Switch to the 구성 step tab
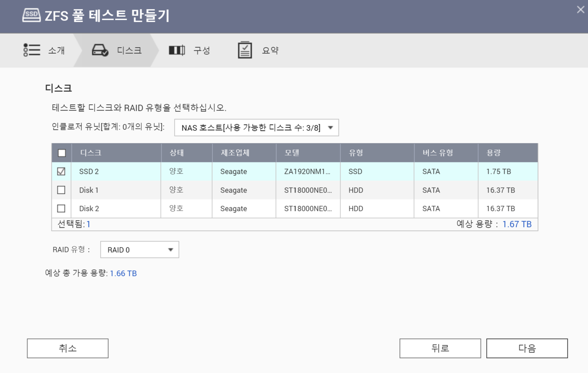 [x=201, y=50]
